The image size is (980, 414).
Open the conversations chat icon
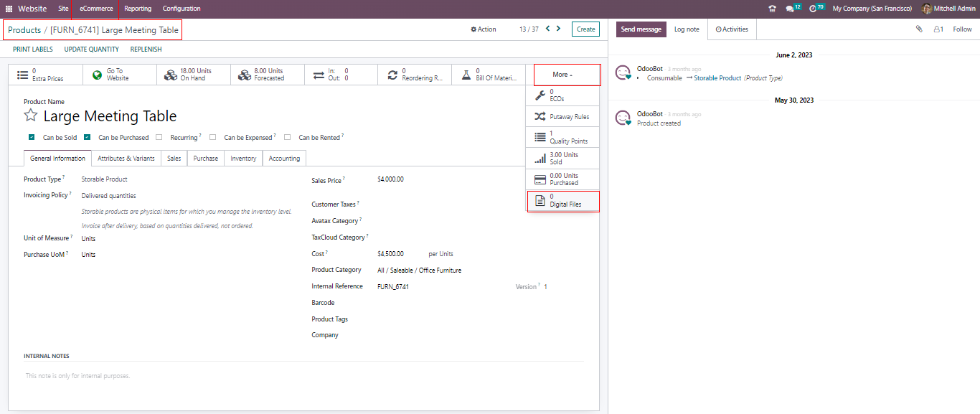pos(790,9)
